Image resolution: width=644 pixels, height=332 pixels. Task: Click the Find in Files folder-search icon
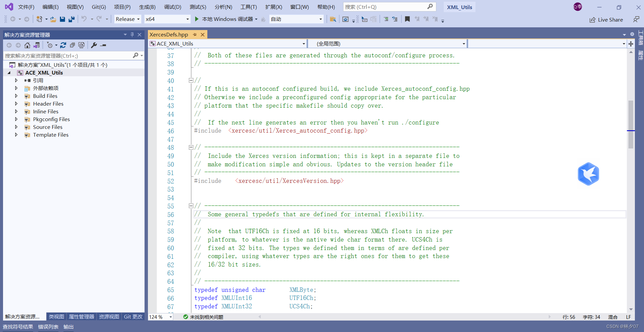(x=333, y=19)
